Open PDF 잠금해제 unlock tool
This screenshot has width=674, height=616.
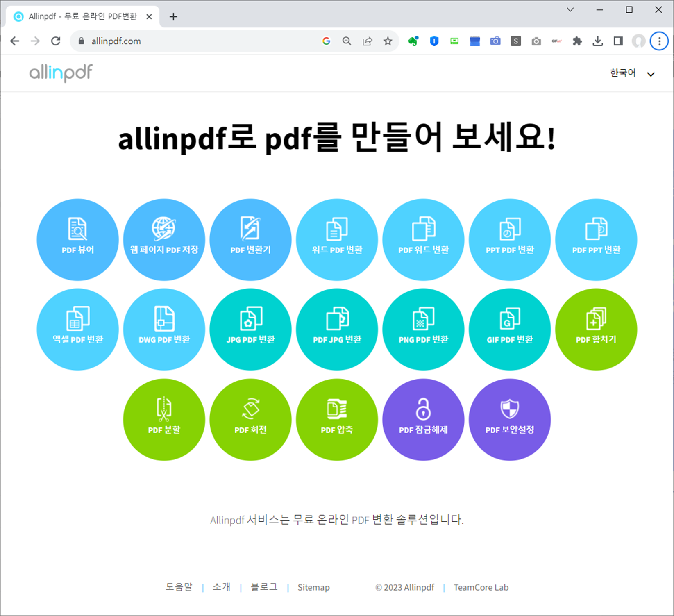coord(424,420)
